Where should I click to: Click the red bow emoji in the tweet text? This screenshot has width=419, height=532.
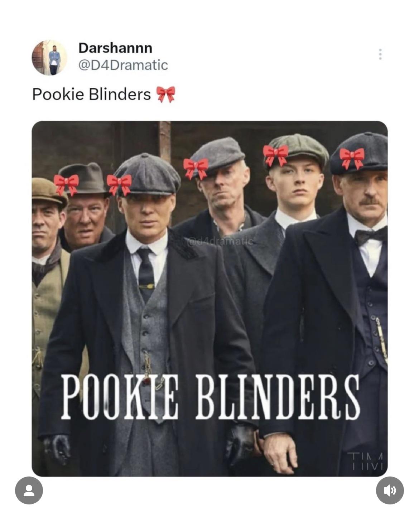click(x=165, y=95)
